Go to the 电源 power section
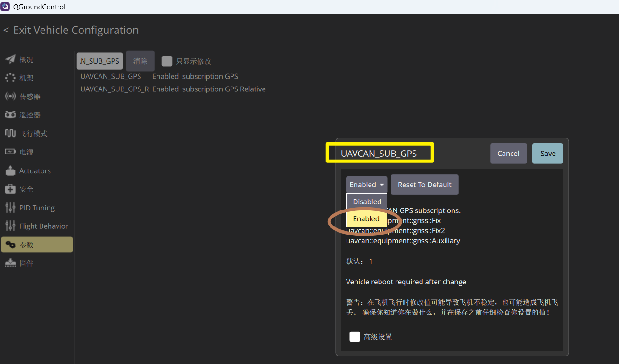Screen dimensions: 619x364 [37, 152]
